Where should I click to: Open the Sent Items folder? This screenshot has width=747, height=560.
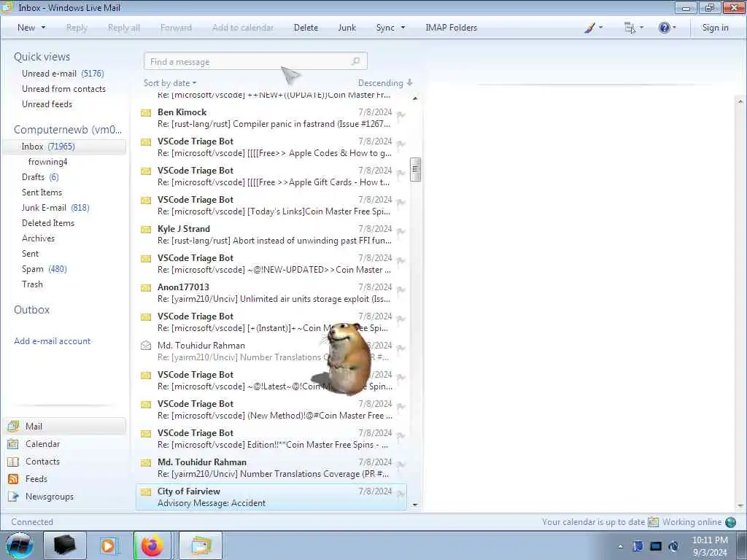(42, 192)
